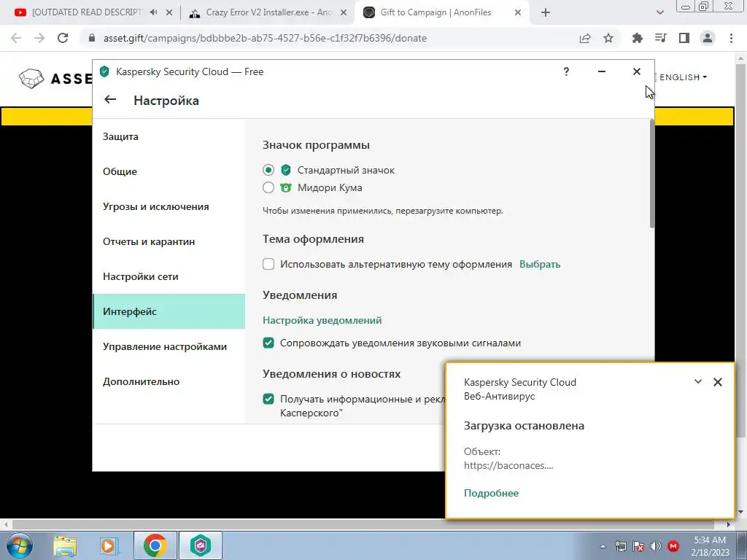Open Kaspersky help question mark
Viewport: 747px width, 560px height.
pos(566,71)
